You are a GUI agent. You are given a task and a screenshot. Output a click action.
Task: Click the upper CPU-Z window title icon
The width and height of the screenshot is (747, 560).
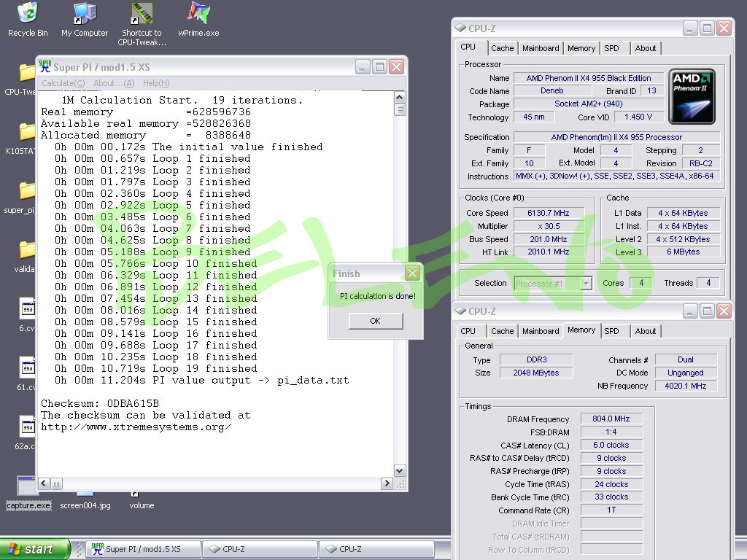click(460, 28)
